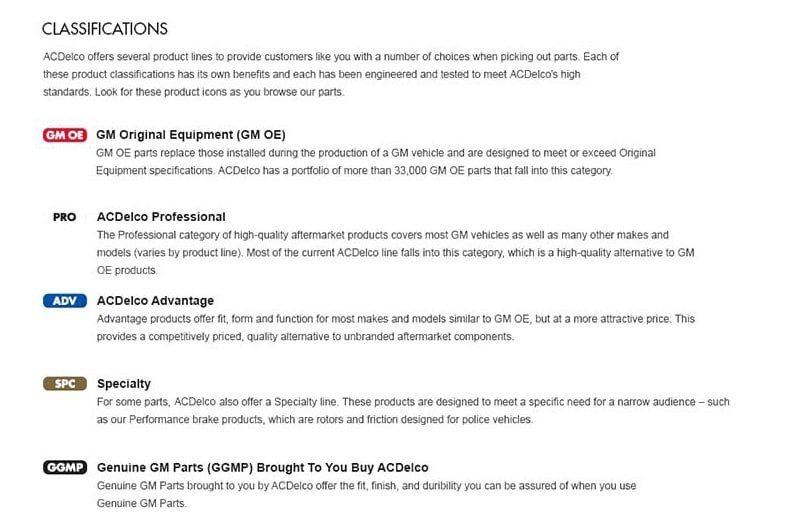800x530 pixels.
Task: Select the Genuine GM Parts description text
Action: (x=366, y=494)
